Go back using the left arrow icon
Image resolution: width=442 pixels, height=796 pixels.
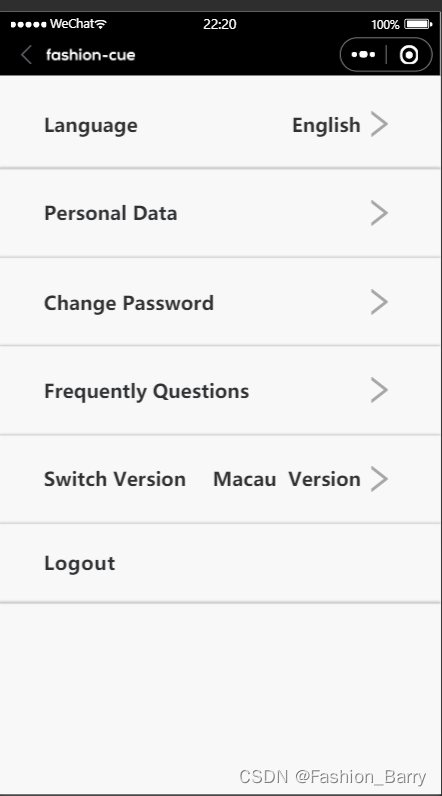click(x=27, y=55)
